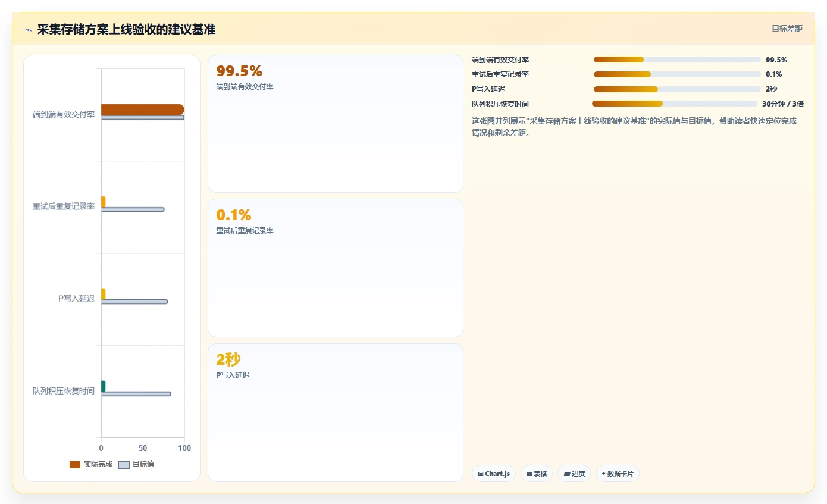The width and height of the screenshot is (827, 504).
Task: Click the 重试后重复记录率 chart axis label
Action: click(x=64, y=206)
